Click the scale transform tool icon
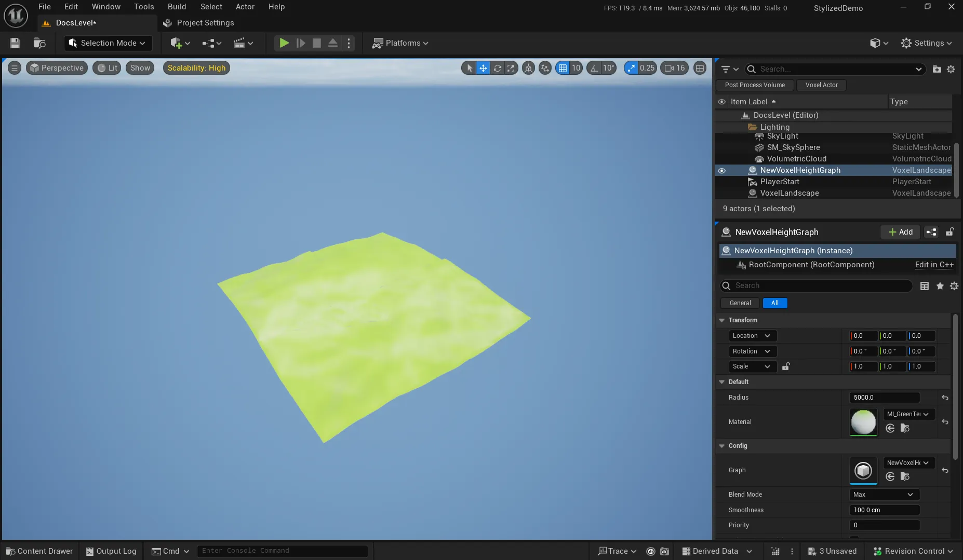 pos(511,68)
